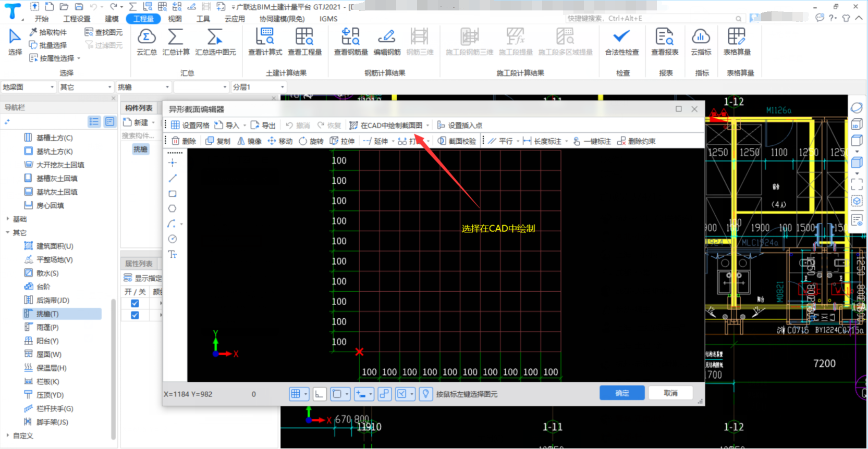Open 查看计算式 view formula tool
The image size is (868, 449).
click(265, 42)
